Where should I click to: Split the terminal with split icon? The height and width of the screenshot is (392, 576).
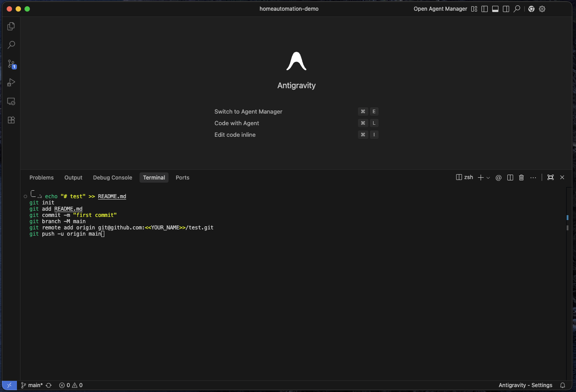click(510, 177)
